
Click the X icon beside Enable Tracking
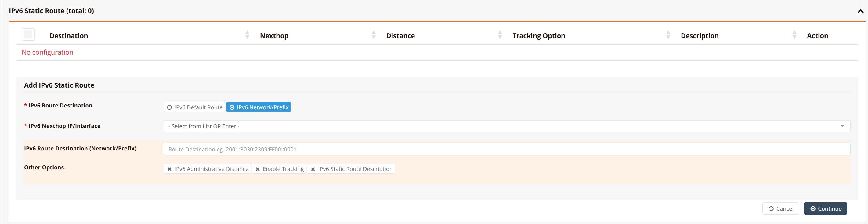[x=258, y=169]
